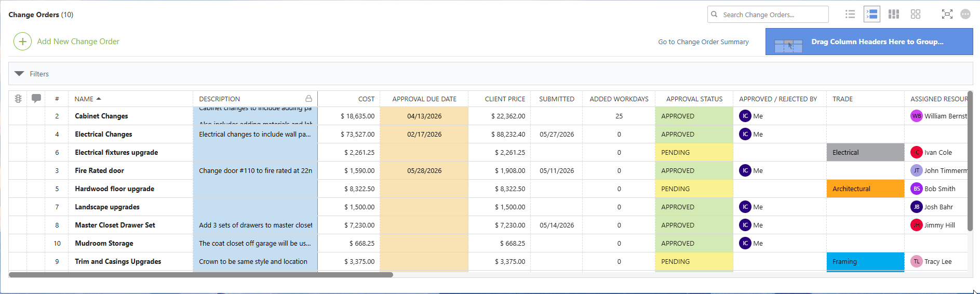Click approval due date 04/13/2026

pyautogui.click(x=424, y=116)
